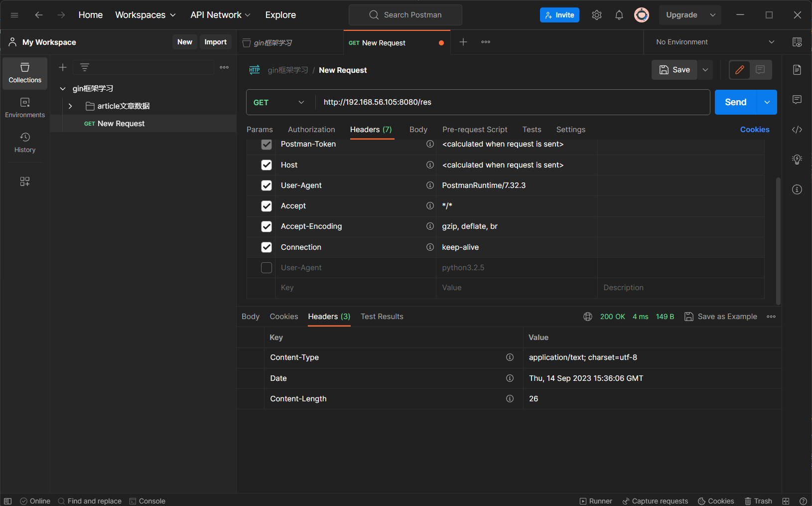Open the configure workspace sidebar icon

pyautogui.click(x=25, y=181)
